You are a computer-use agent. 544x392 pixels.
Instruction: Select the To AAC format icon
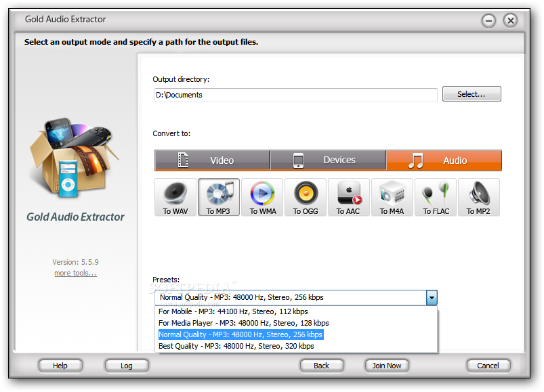pos(349,197)
